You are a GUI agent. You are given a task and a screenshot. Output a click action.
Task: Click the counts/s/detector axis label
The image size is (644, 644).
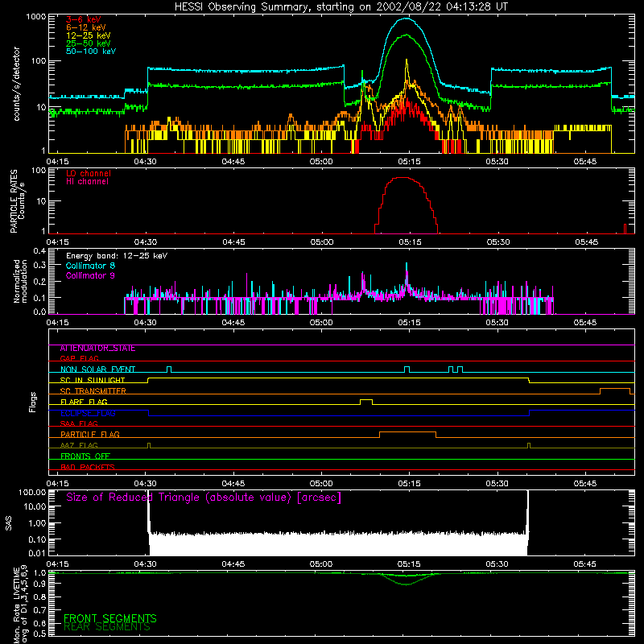tap(17, 84)
